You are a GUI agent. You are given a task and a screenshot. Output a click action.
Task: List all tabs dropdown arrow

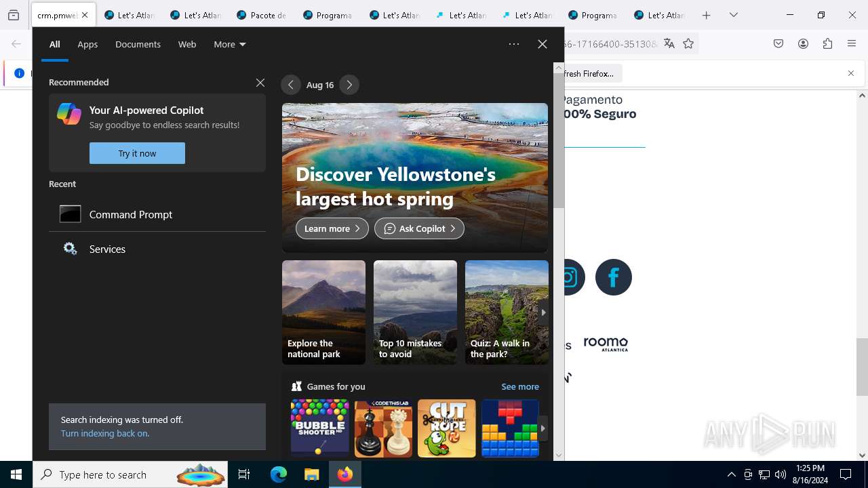(733, 15)
